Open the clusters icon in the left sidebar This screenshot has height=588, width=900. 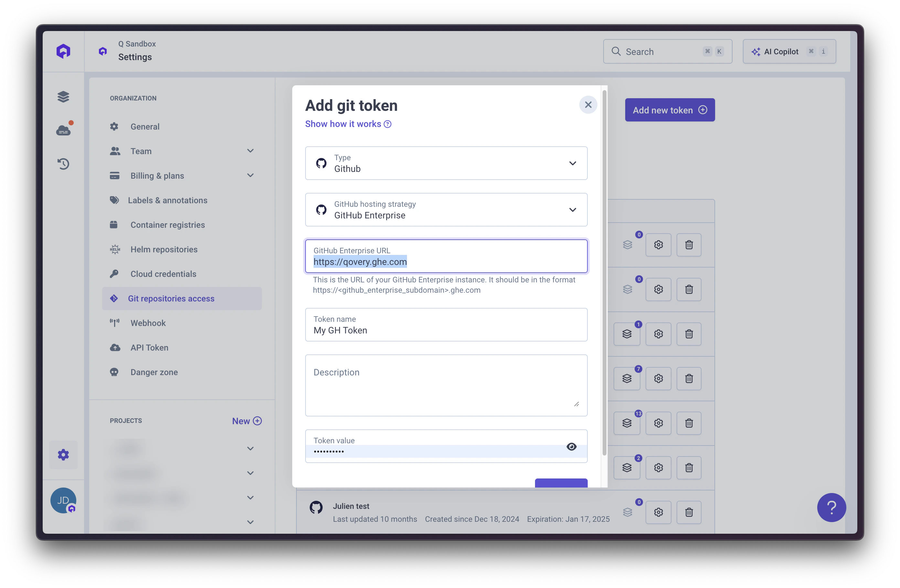63,130
